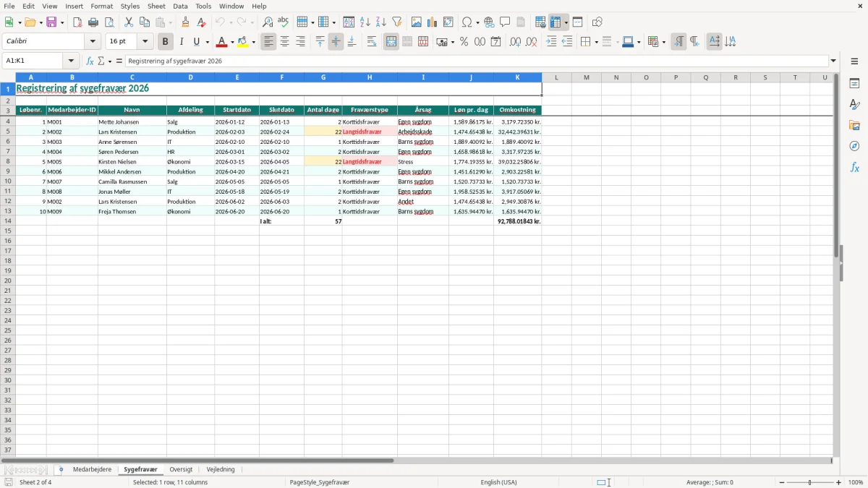Click the Formula equals button
This screenshot has width=868, height=488.
click(x=119, y=61)
